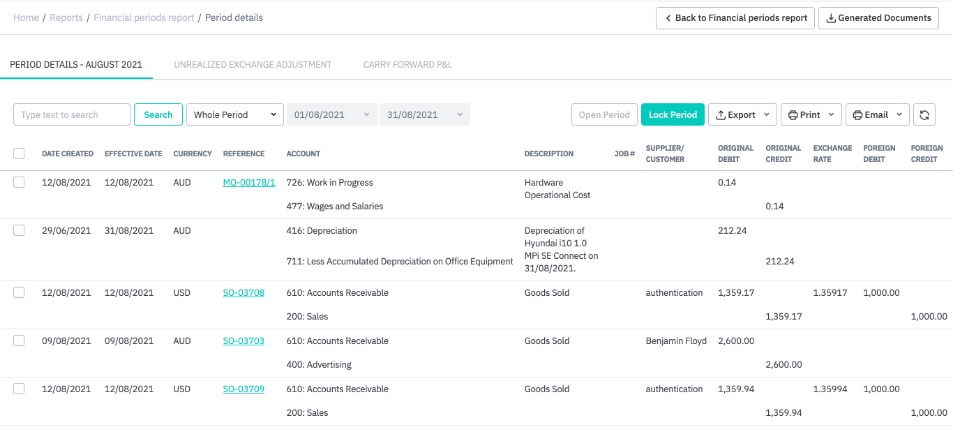The height and width of the screenshot is (427, 953).
Task: Open the Carry Forward P&L tab
Action: (408, 65)
